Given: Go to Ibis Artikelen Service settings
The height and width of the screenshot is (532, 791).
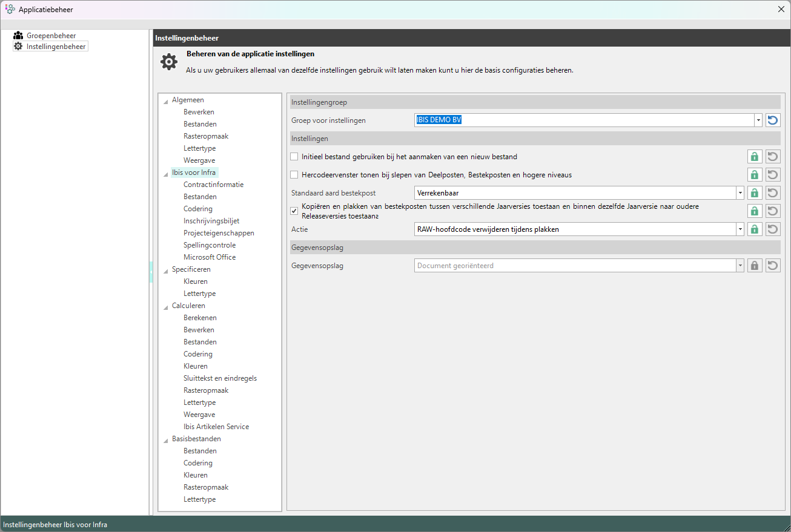Looking at the screenshot, I should point(216,427).
